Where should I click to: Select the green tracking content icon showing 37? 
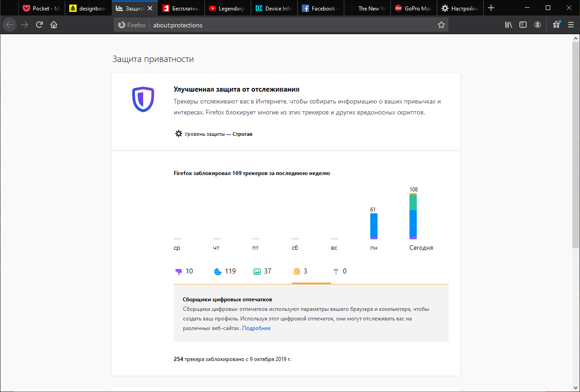coord(257,271)
